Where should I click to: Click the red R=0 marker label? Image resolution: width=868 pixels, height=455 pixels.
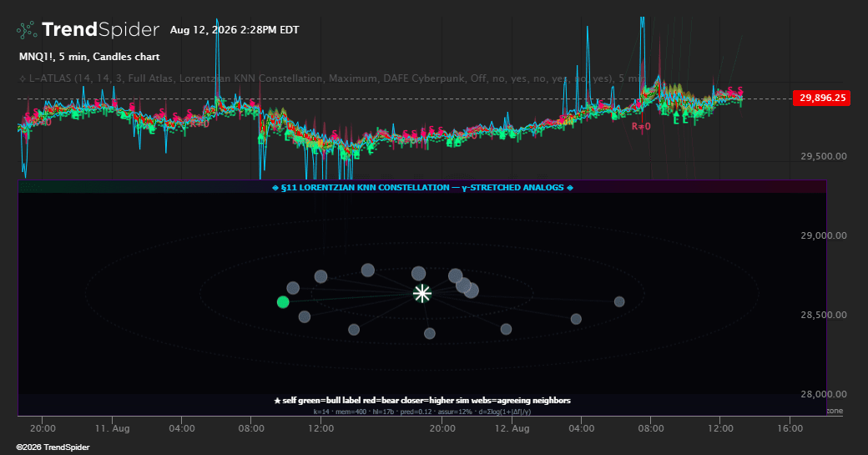click(x=641, y=127)
